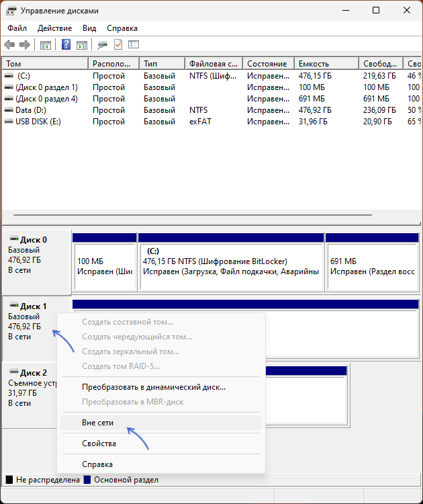Click Создать чередующийся том menu entry
423x504 pixels.
click(161, 337)
